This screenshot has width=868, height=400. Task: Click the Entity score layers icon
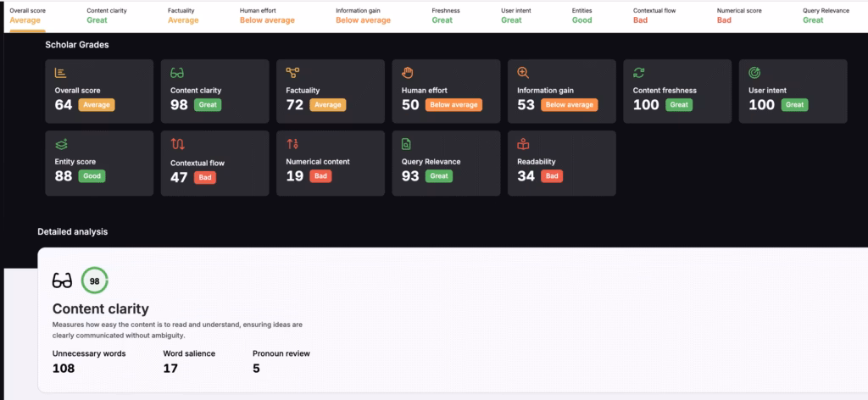coord(60,144)
